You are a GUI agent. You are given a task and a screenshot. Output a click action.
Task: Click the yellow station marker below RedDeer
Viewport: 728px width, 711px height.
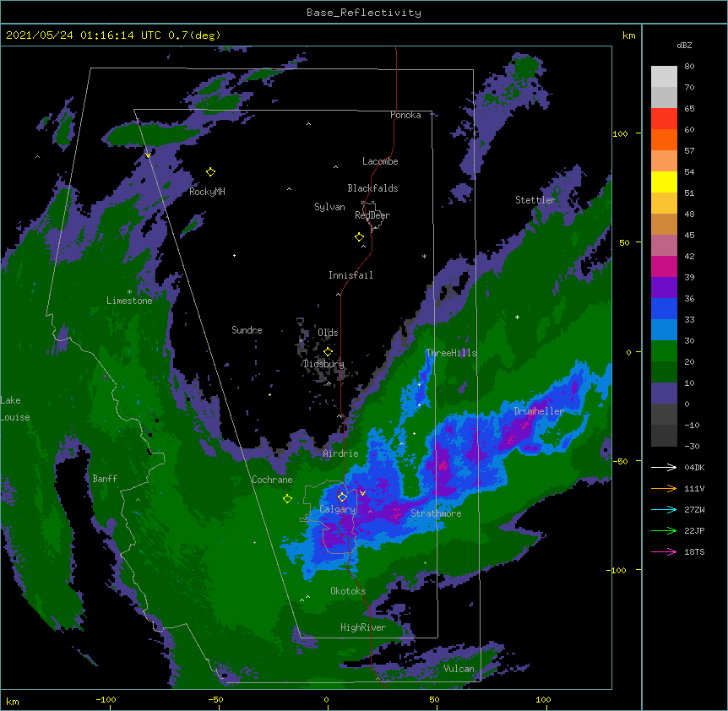pyautogui.click(x=359, y=237)
